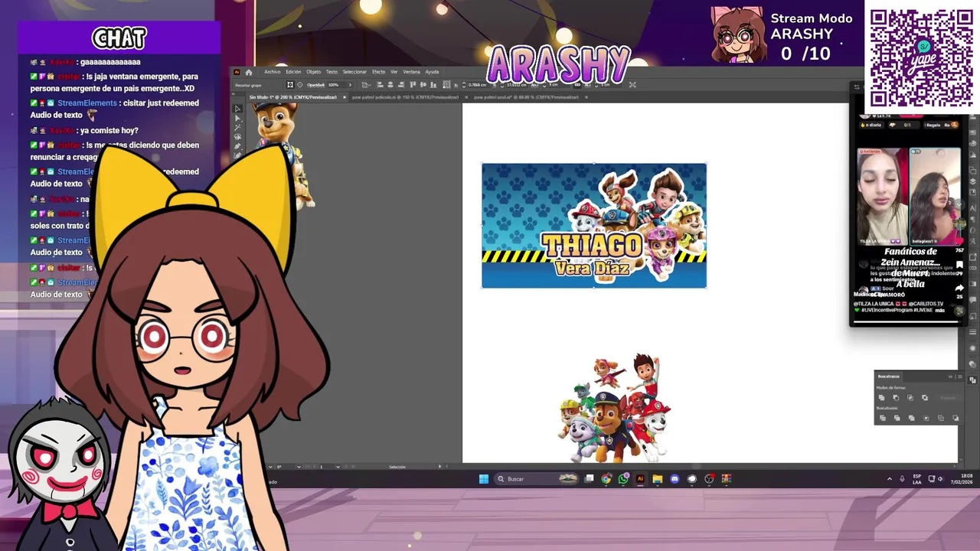Click the Trim pathfinder icon
The image size is (980, 551).
[897, 418]
